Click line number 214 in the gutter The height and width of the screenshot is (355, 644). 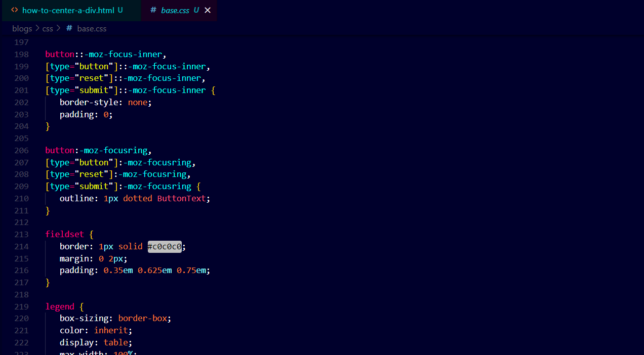[x=21, y=246]
